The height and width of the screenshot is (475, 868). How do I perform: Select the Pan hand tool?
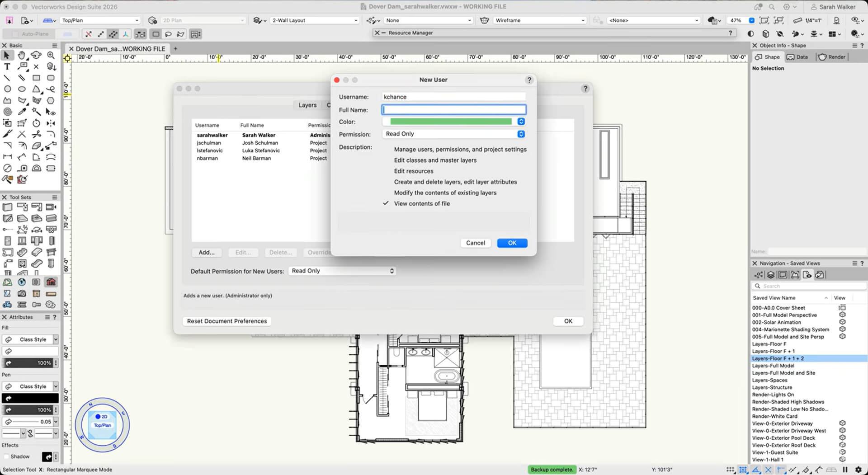(x=22, y=55)
